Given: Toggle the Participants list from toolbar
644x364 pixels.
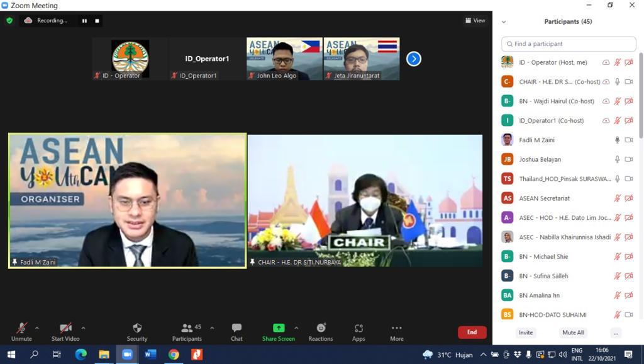Looking at the screenshot, I should (187, 328).
